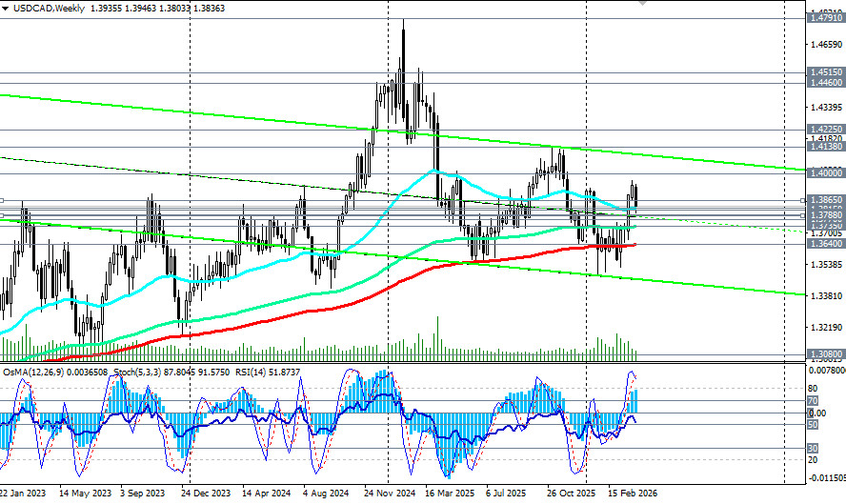846x504 pixels.
Task: Click the 80 level on indicator scale
Action: pyautogui.click(x=813, y=388)
